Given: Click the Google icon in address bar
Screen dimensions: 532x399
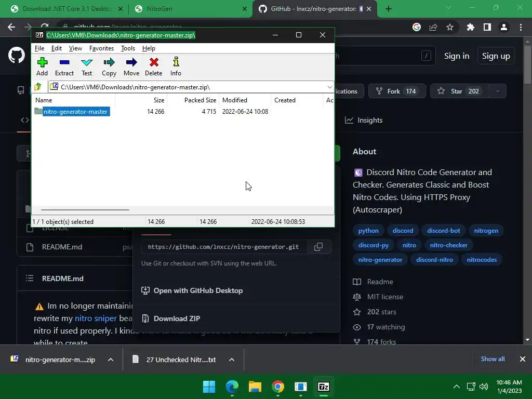Looking at the screenshot, I should click(x=417, y=27).
